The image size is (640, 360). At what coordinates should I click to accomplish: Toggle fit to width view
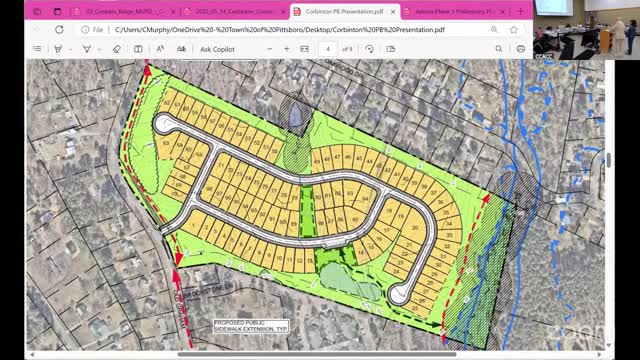304,49
